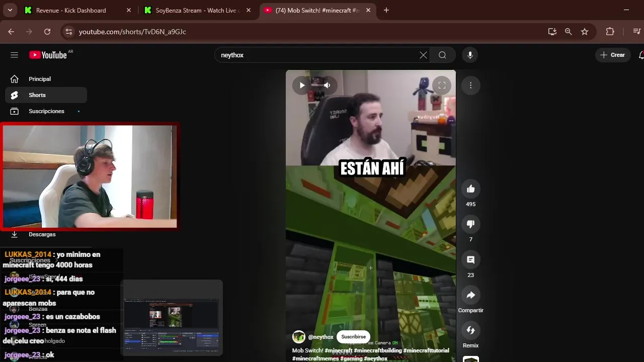This screenshot has width=644, height=362.
Task: Select Shorts in sidebar
Action: click(46, 95)
